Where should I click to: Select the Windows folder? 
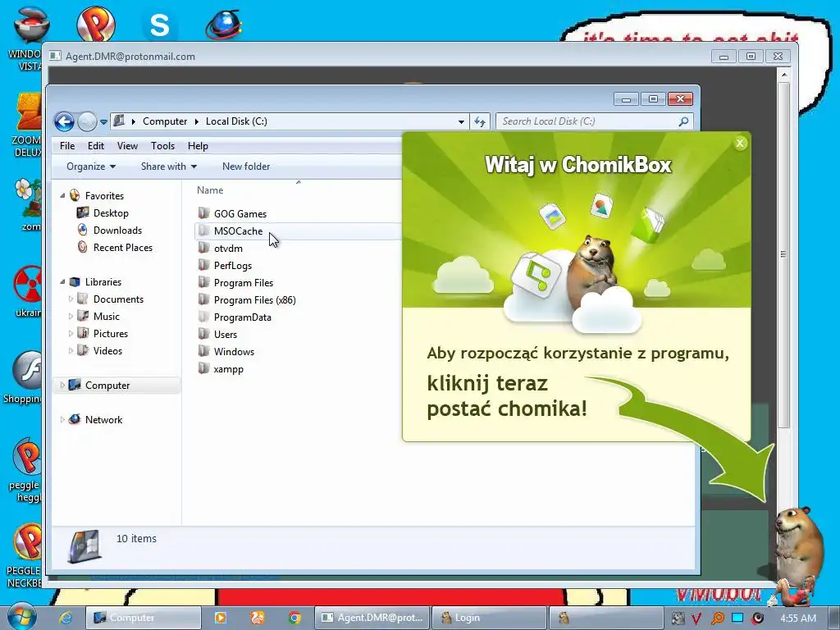click(234, 351)
